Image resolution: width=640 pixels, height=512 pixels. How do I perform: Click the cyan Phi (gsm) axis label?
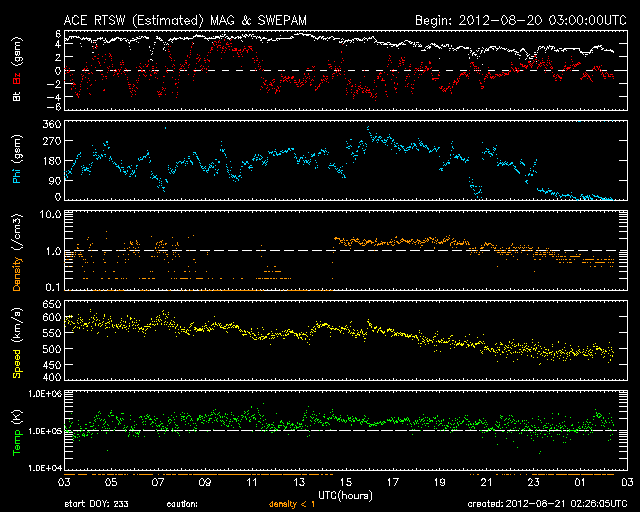tap(17, 159)
